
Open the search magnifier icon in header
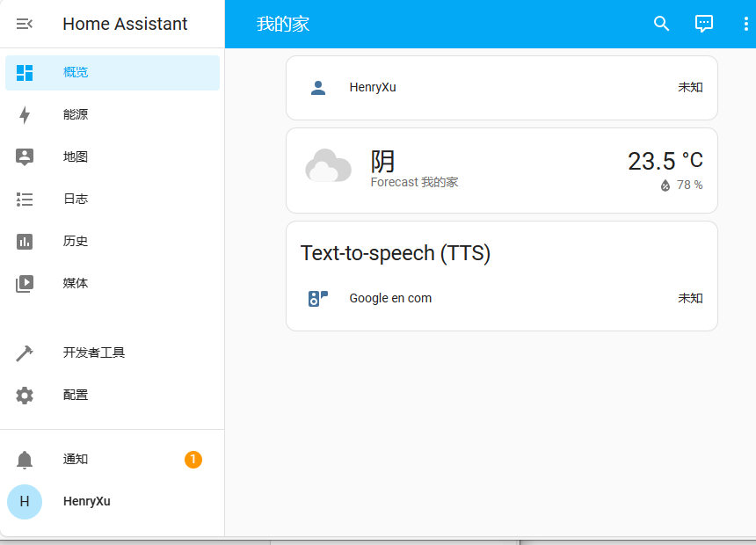(662, 24)
